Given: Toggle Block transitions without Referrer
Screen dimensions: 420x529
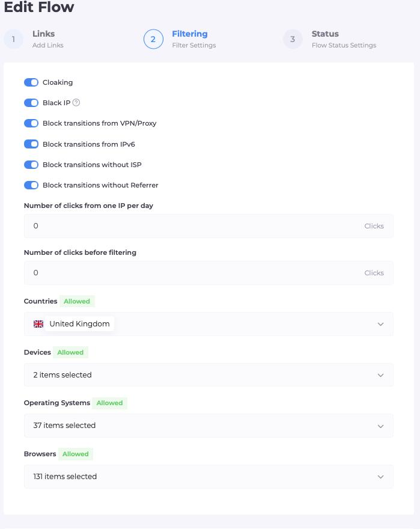Looking at the screenshot, I should (31, 185).
